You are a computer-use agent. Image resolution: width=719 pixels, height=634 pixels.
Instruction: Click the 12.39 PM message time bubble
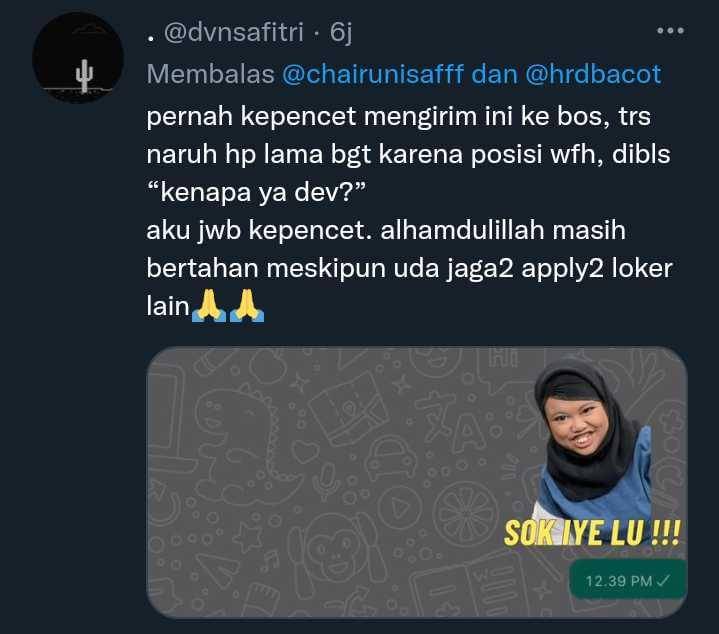628,580
